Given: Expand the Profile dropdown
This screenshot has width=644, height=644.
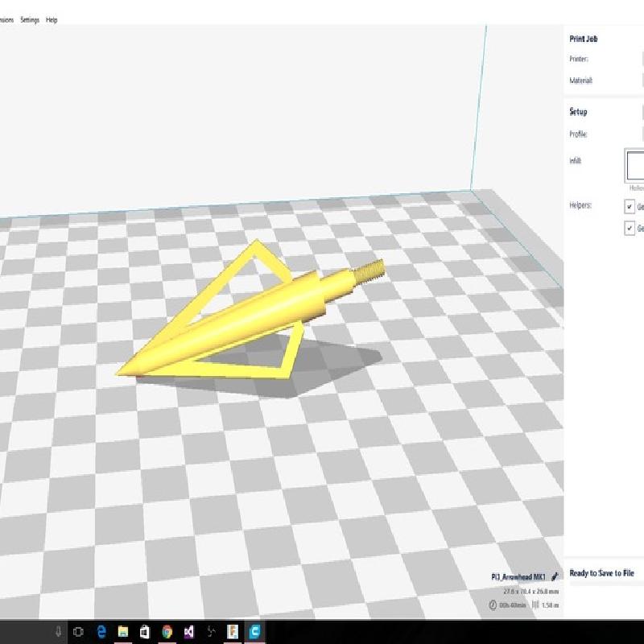Looking at the screenshot, I should click(642, 134).
